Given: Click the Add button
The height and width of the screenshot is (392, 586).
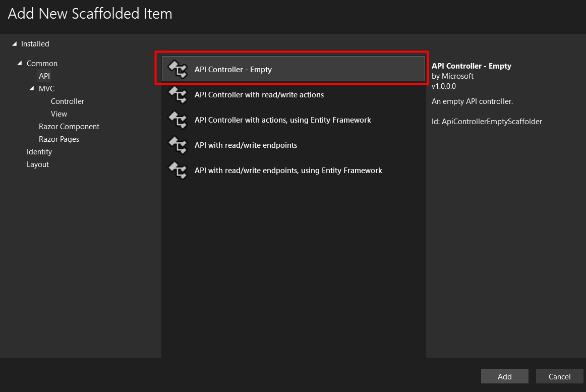Looking at the screenshot, I should pos(504,376).
